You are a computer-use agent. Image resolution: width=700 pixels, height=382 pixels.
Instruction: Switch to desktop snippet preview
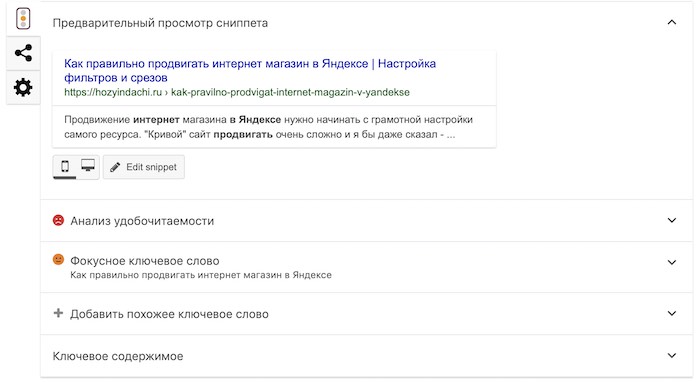click(88, 166)
